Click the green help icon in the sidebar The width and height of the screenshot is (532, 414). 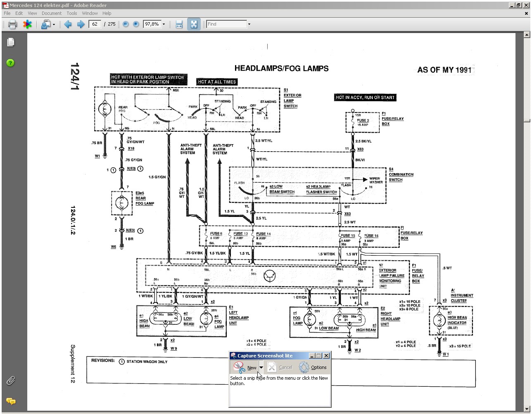click(11, 63)
